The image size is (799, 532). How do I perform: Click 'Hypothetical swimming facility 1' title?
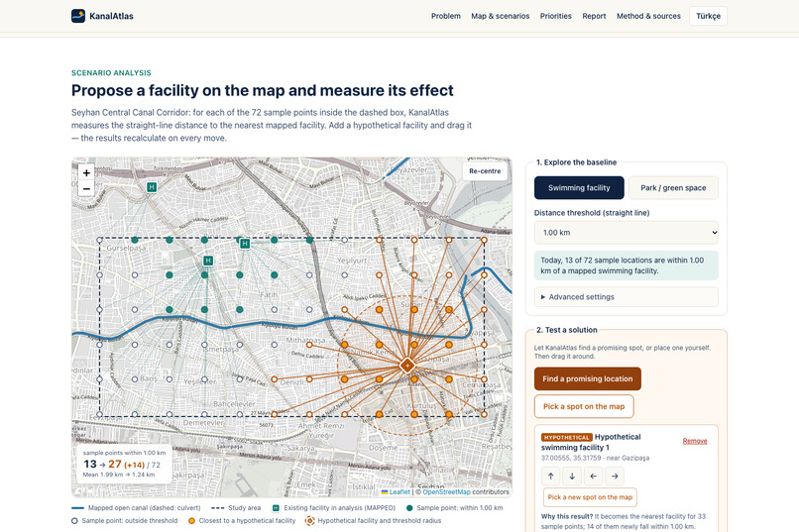pos(591,442)
